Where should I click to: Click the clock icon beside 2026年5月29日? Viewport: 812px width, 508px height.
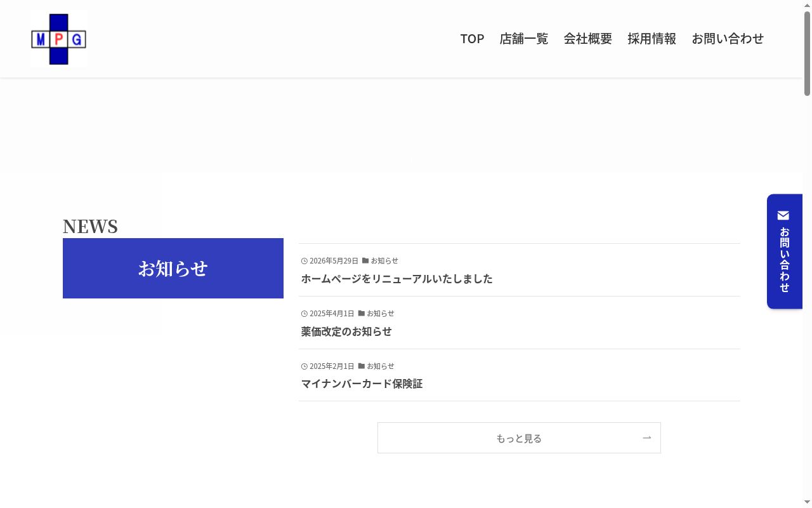tap(304, 261)
